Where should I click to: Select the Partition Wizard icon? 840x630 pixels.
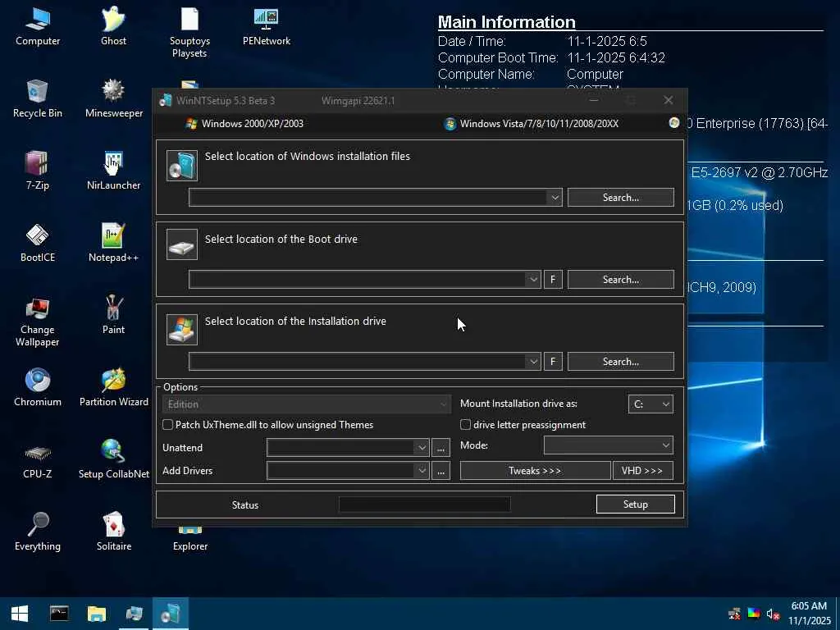click(x=113, y=388)
